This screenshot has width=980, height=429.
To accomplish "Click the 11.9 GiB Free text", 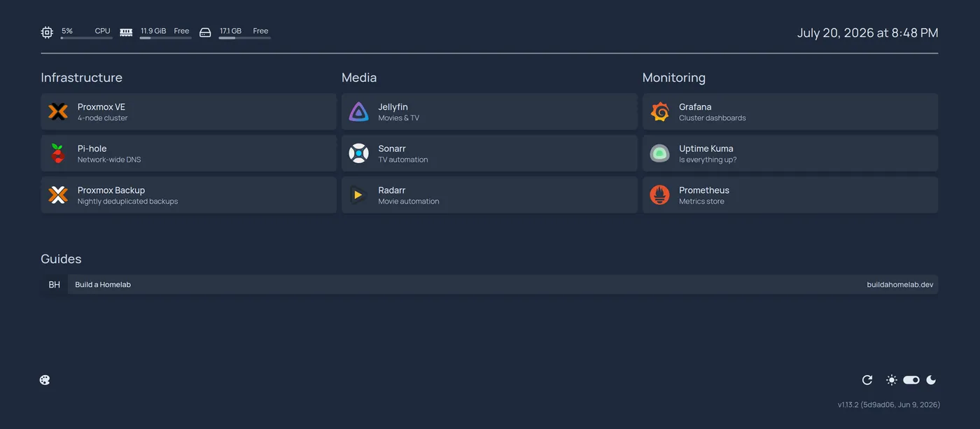I will point(164,31).
